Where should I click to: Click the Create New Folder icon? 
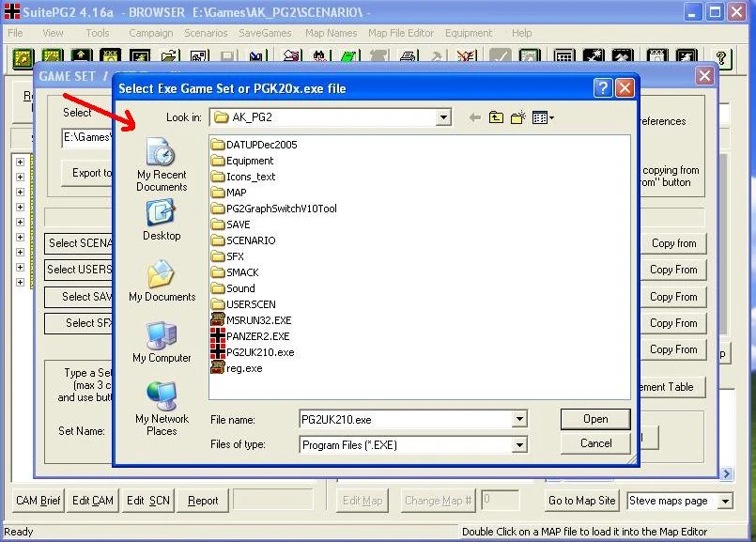click(518, 117)
